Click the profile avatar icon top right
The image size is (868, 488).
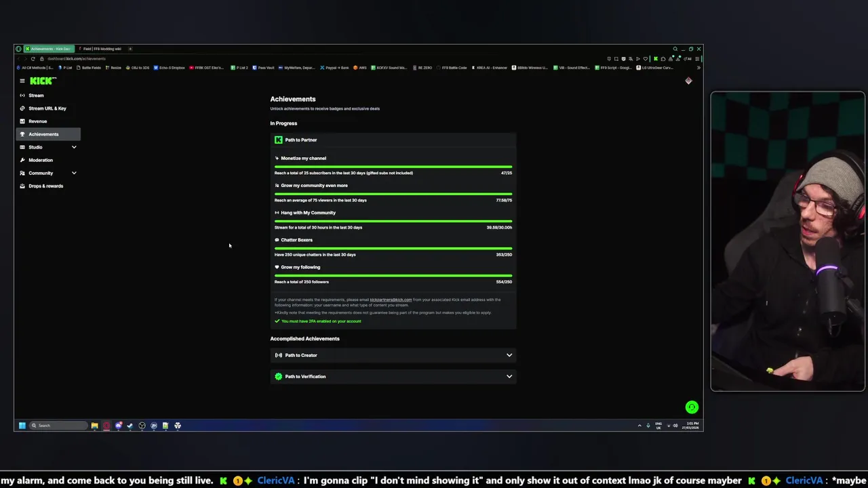pos(688,81)
